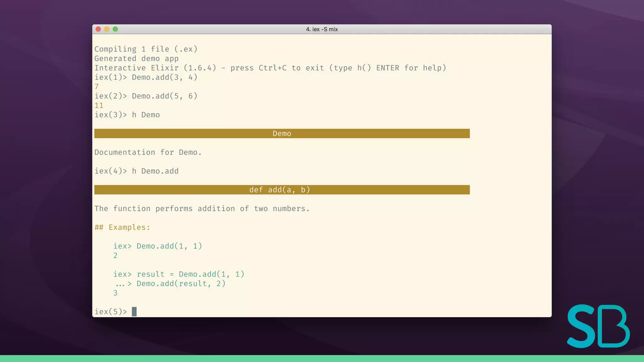This screenshot has height=362, width=644.
Task: Click the yellow minimize window button
Action: 107,29
